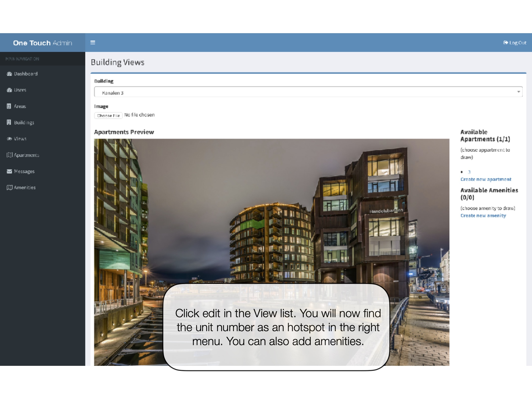The height and width of the screenshot is (399, 532).
Task: Click the One Touch Admin logo
Action: coord(42,43)
